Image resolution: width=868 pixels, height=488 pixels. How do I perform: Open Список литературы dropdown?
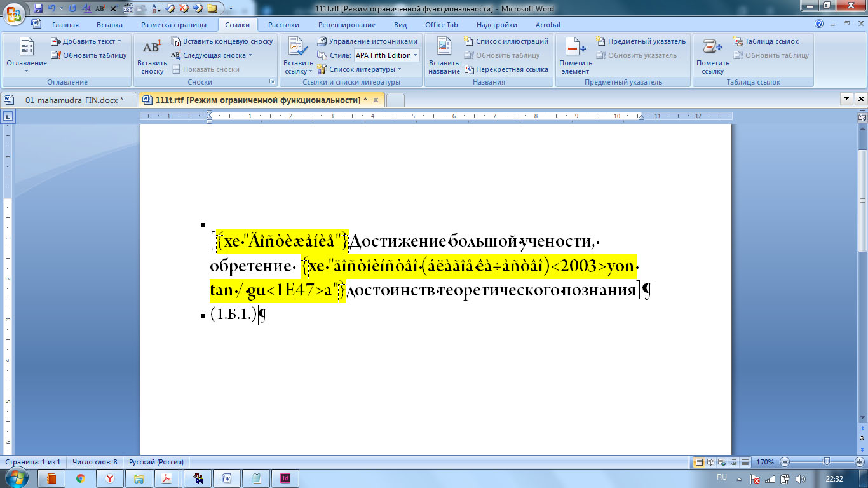point(359,69)
